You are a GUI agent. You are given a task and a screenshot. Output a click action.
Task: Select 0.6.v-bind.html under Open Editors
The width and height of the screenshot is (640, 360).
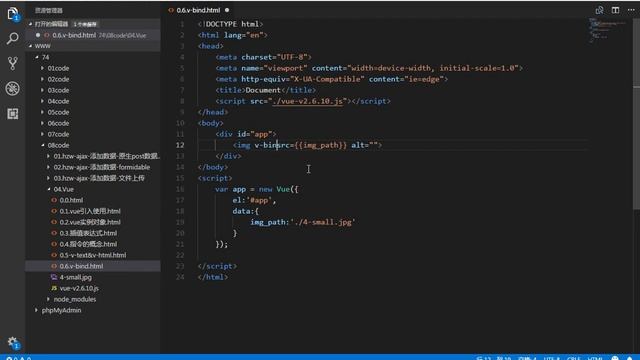[x=93, y=35]
